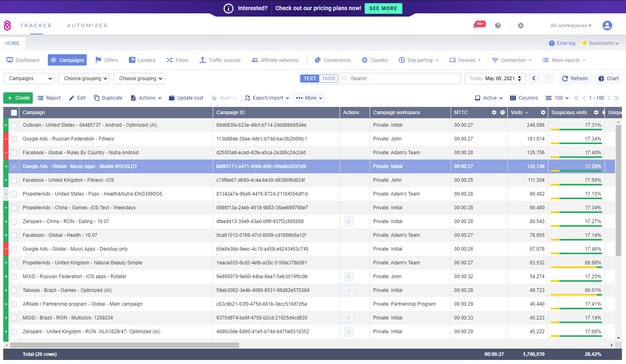This screenshot has height=364, width=626.
Task: Open the user profile avatar
Action: (x=607, y=26)
